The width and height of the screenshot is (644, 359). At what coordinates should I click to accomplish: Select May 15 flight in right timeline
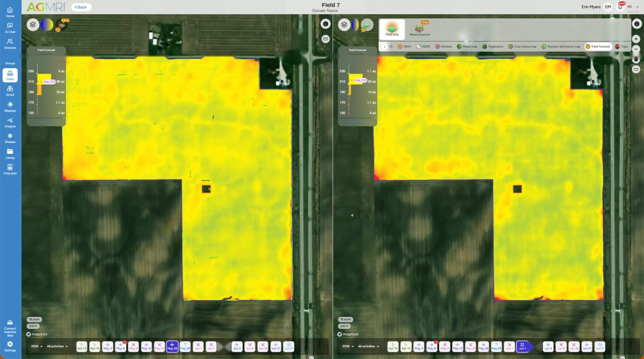[457, 346]
